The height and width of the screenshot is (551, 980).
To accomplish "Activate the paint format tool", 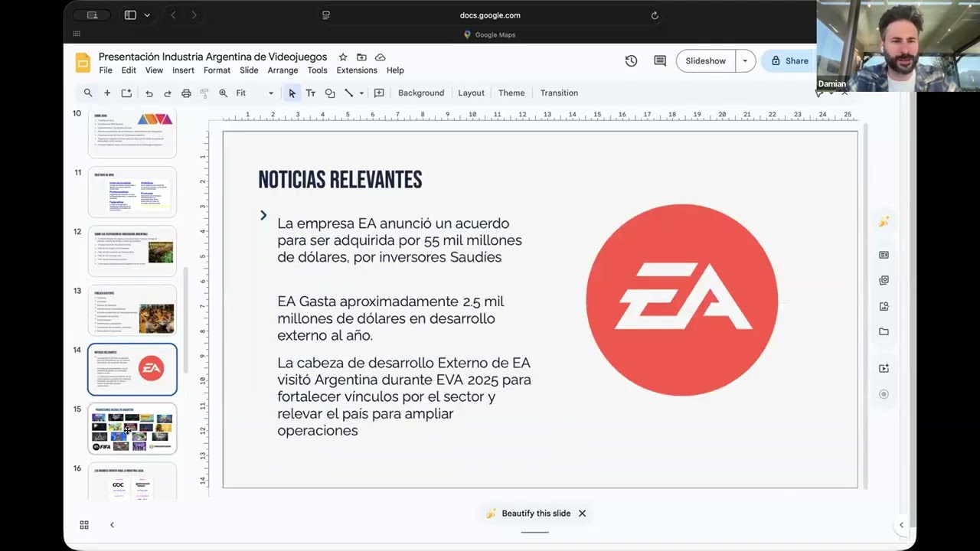I will coord(204,93).
